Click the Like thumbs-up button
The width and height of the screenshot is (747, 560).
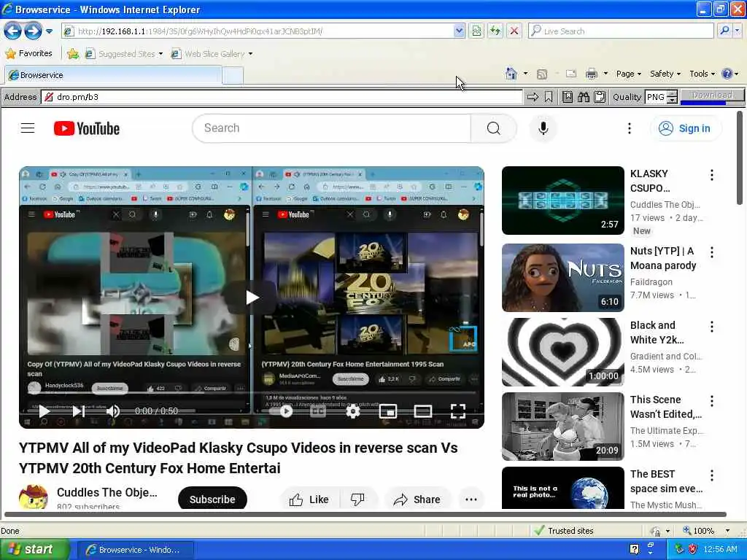click(309, 499)
